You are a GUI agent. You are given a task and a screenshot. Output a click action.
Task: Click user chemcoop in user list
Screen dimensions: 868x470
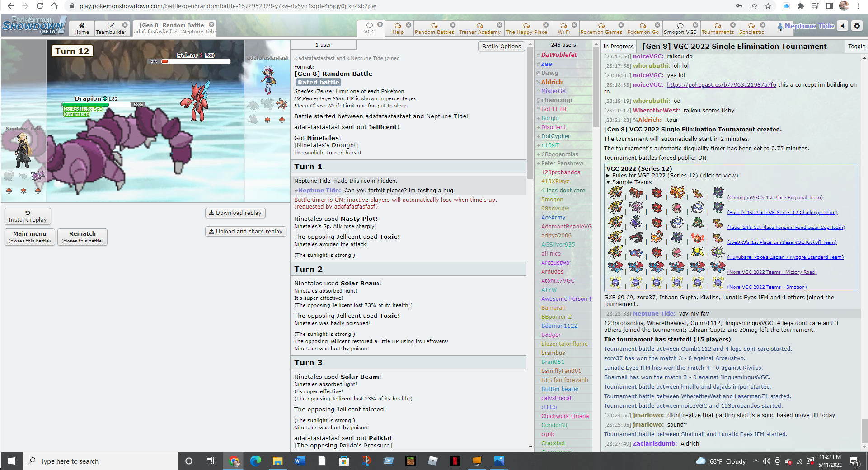tap(556, 100)
